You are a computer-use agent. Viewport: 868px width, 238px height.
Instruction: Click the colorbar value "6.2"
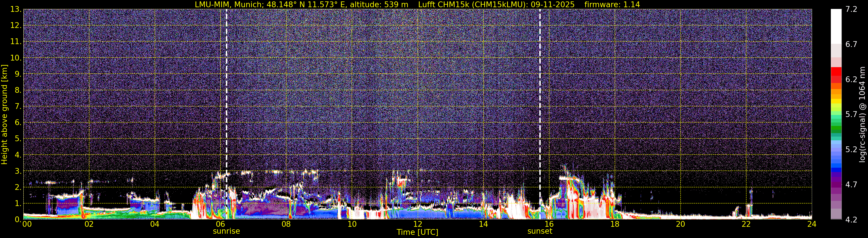pyautogui.click(x=851, y=80)
